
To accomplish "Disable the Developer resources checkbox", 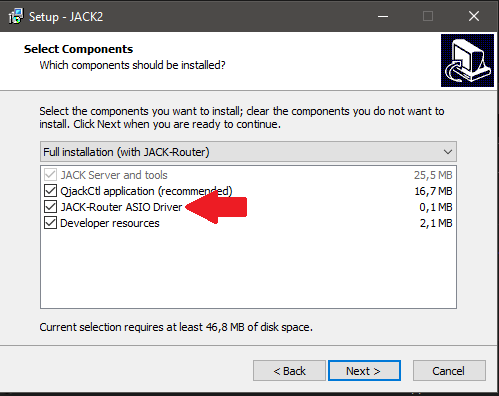I will (50, 223).
